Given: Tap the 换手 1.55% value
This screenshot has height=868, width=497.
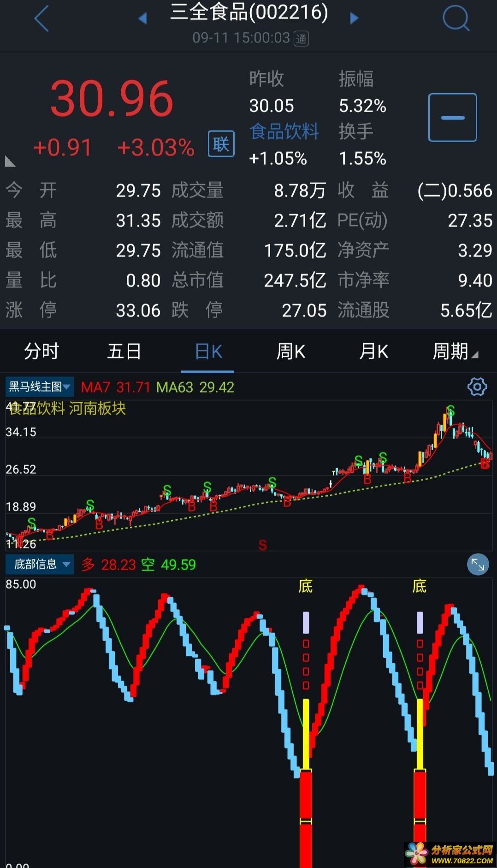Looking at the screenshot, I should (x=362, y=159).
